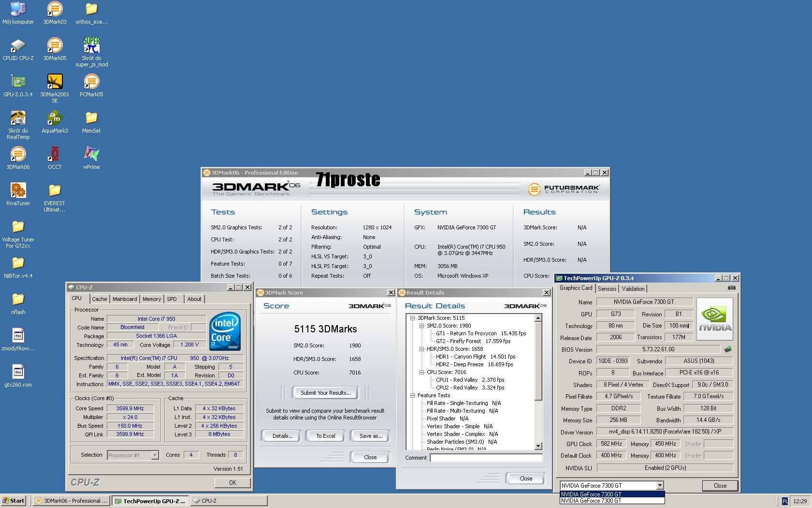The image size is (812, 508).
Task: Launch GPU-Z.0.3.4 desktop icon
Action: coord(18,86)
